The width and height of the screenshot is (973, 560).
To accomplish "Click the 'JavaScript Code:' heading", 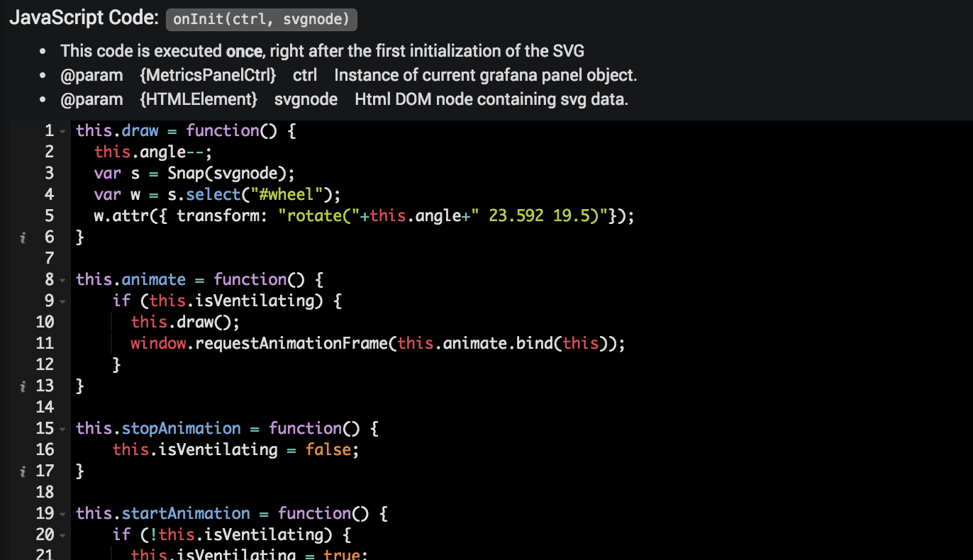I will (84, 18).
